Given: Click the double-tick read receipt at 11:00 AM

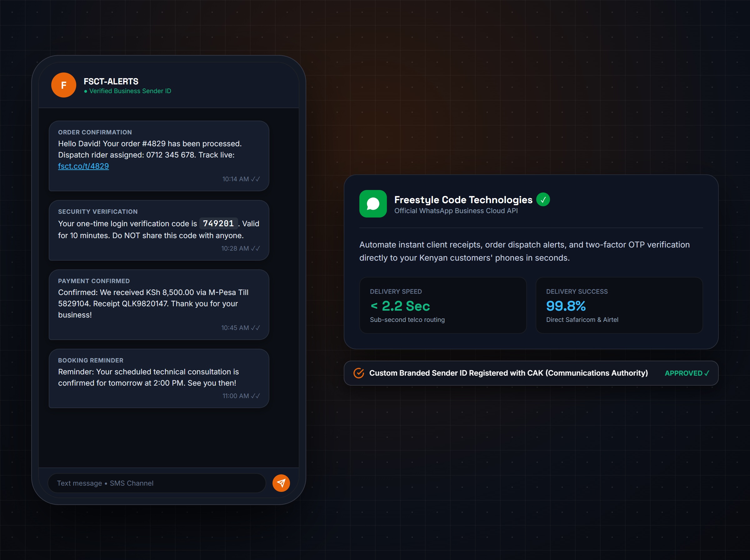Looking at the screenshot, I should pyautogui.click(x=255, y=396).
